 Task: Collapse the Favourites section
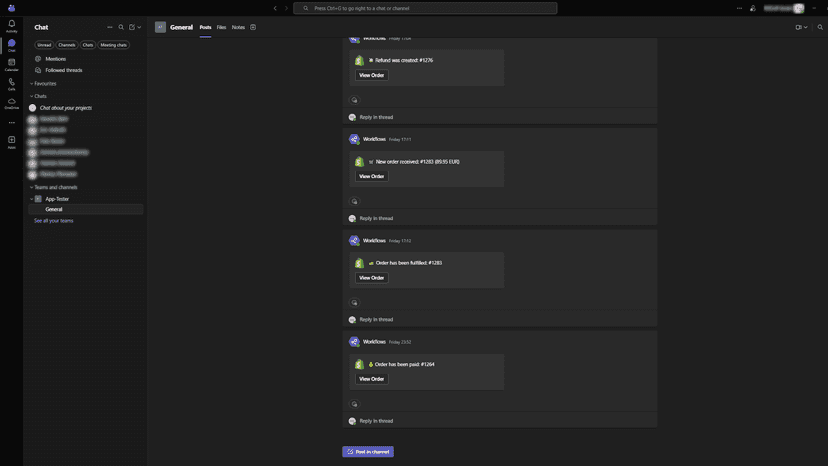[x=32, y=83]
